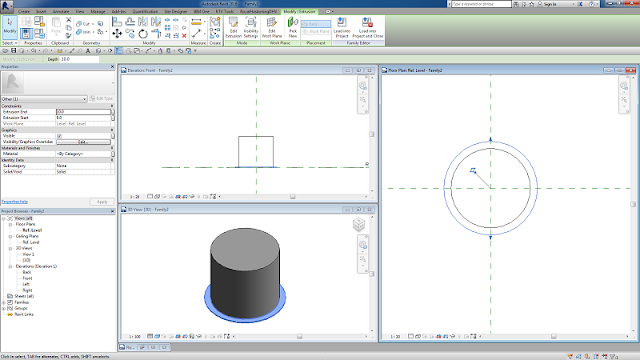The width and height of the screenshot is (640, 360).
Task: Click horizontal scrollbar thumb of Floor Plan view
Action: pyautogui.click(x=553, y=336)
